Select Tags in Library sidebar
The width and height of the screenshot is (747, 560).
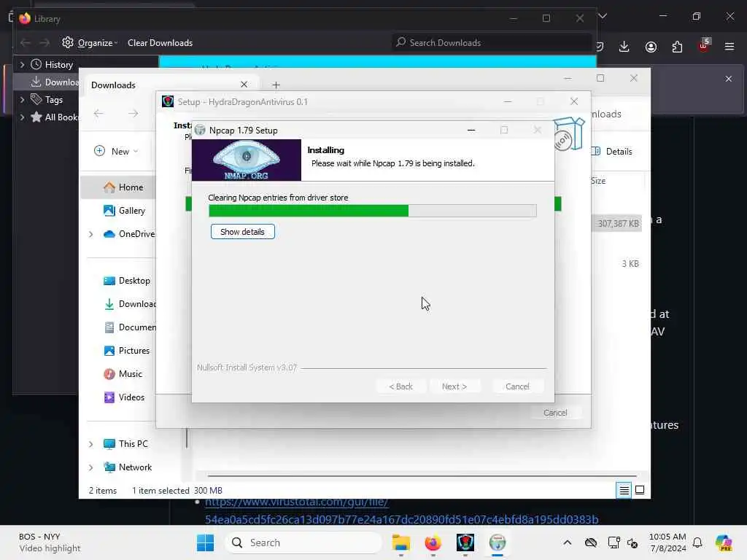click(x=47, y=99)
